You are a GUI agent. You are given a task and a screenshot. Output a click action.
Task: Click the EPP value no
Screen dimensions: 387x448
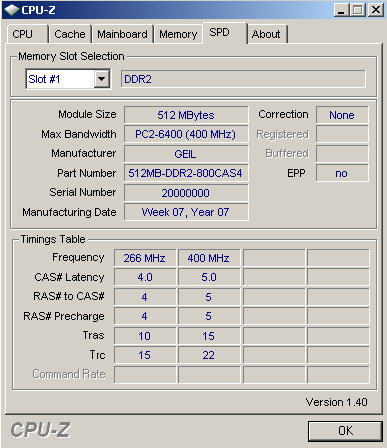click(342, 173)
